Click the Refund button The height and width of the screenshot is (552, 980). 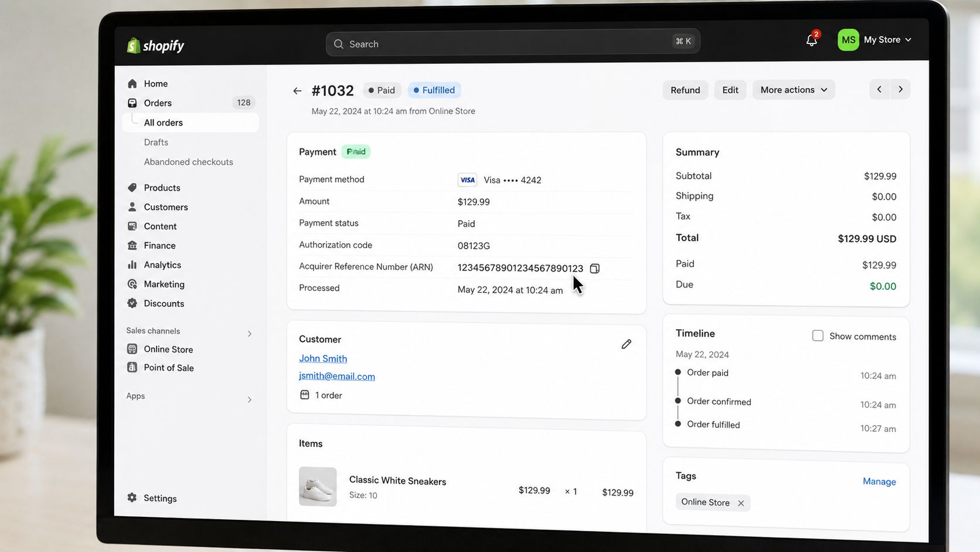click(685, 90)
